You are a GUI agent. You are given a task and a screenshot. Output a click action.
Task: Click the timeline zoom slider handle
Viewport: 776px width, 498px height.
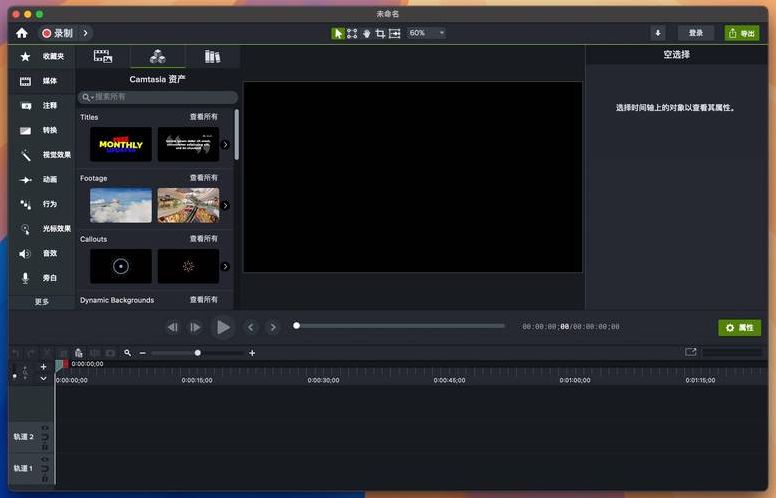pos(197,353)
